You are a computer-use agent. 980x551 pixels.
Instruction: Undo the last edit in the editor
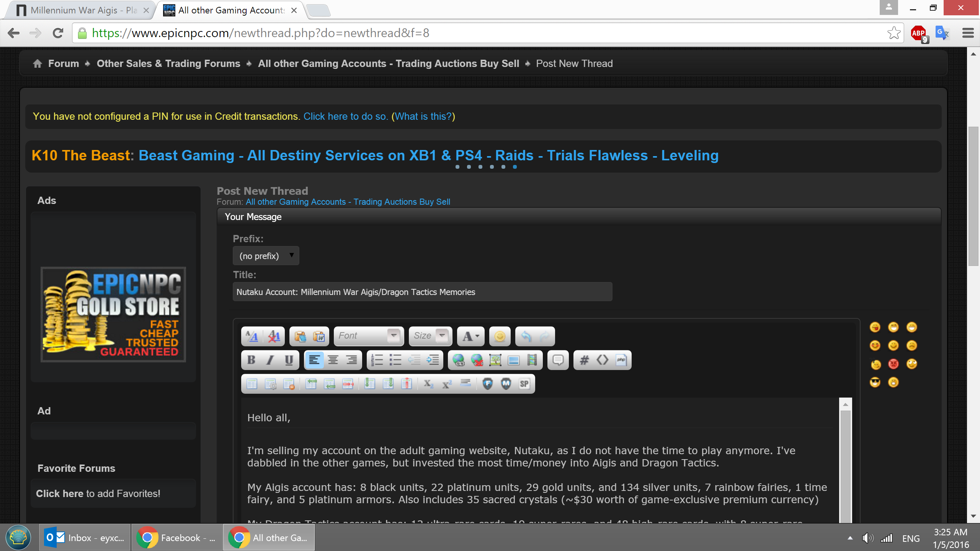[526, 336]
